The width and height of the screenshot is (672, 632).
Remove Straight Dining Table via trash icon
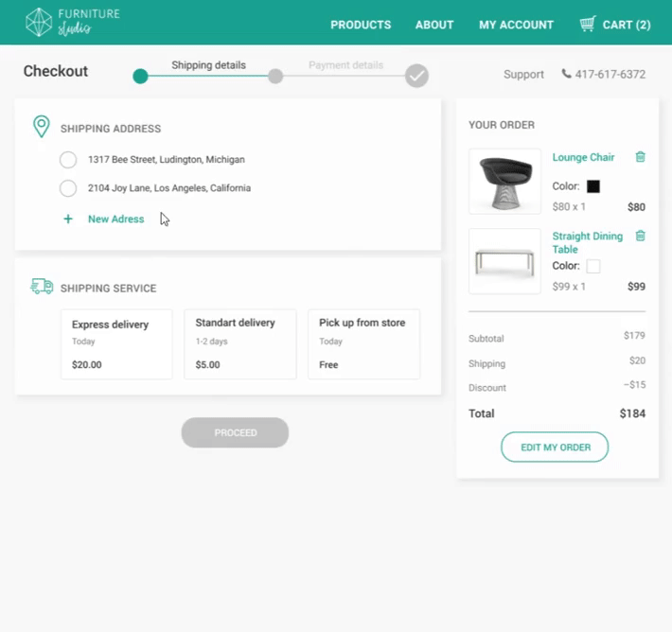click(640, 236)
